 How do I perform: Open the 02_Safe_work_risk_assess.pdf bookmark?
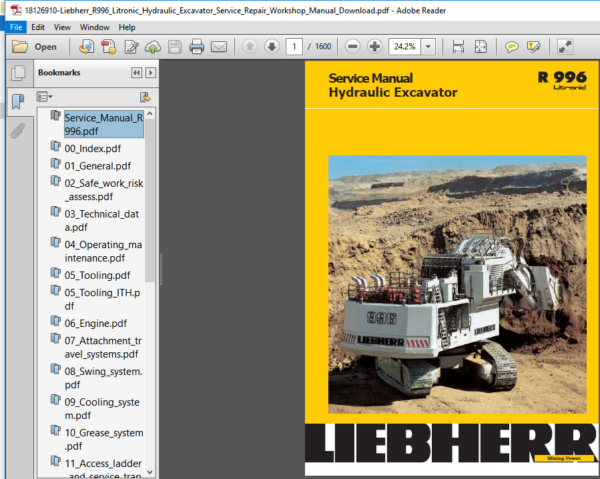click(x=104, y=190)
